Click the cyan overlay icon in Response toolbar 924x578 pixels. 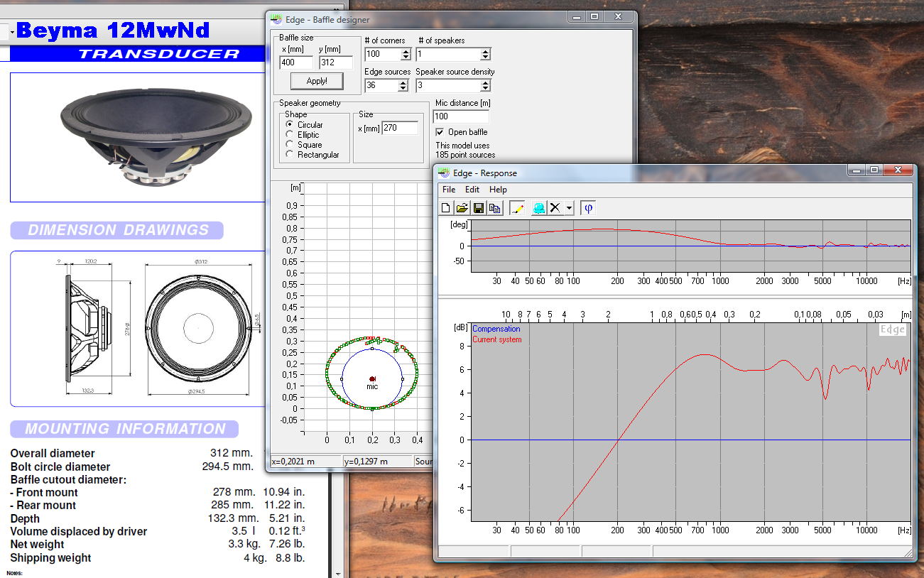540,208
